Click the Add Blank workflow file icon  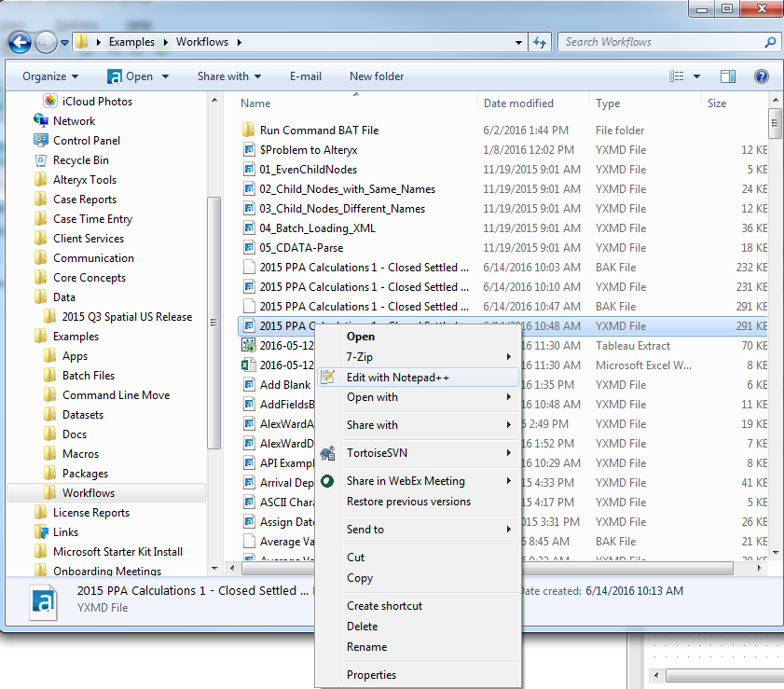(249, 384)
